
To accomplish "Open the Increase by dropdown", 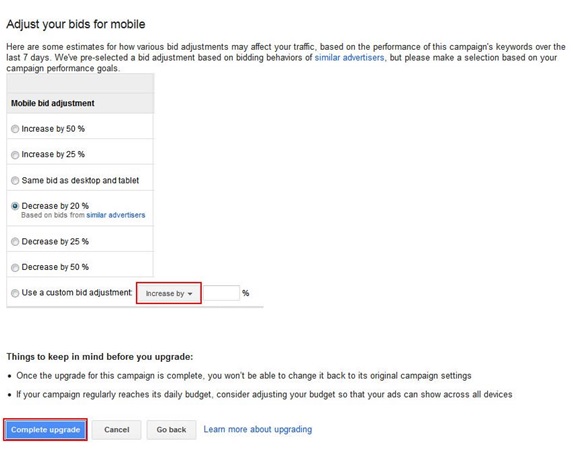I will (x=169, y=293).
